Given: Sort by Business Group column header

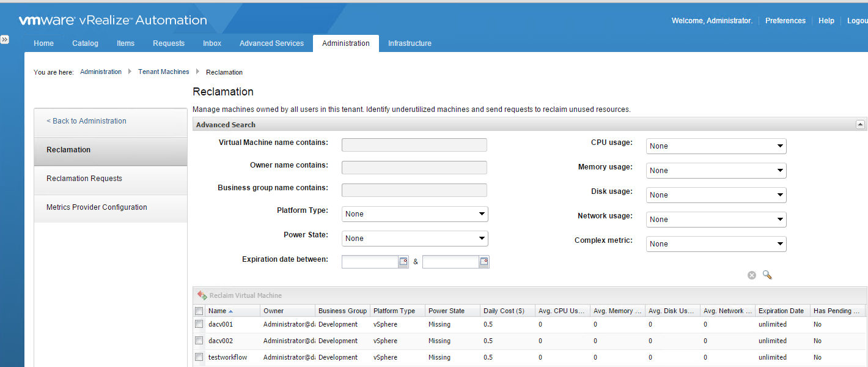Looking at the screenshot, I should 342,311.
